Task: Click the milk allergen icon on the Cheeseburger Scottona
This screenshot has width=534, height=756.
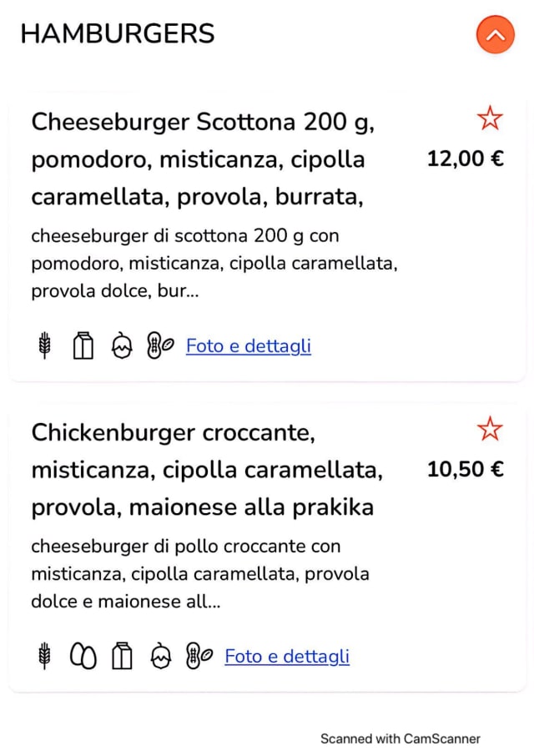Action: tap(83, 344)
